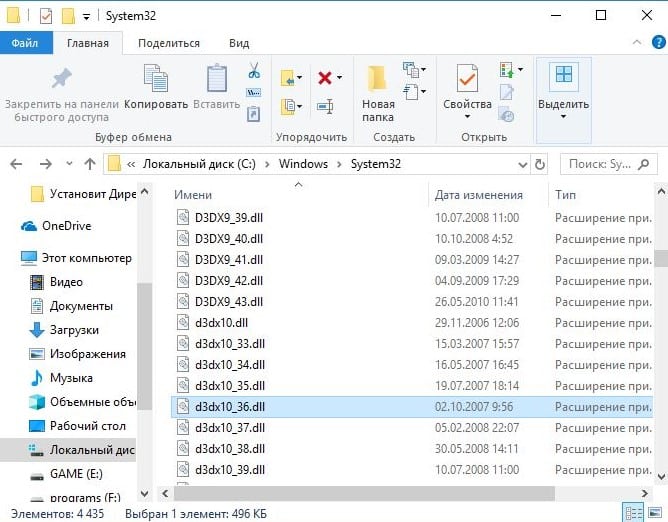The width and height of the screenshot is (668, 522).
Task: Click the New item icon
Action: coord(411,69)
